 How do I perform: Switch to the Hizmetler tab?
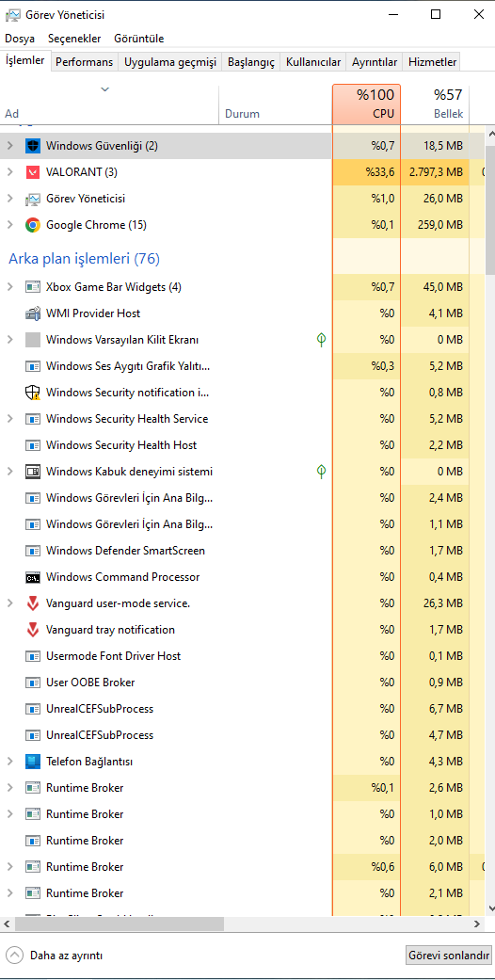pyautogui.click(x=433, y=62)
